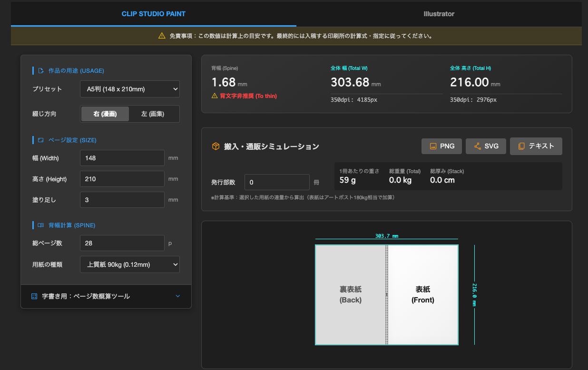This screenshot has width=588, height=370.
Task: Click the 総ページ数 input field
Action: pyautogui.click(x=122, y=243)
